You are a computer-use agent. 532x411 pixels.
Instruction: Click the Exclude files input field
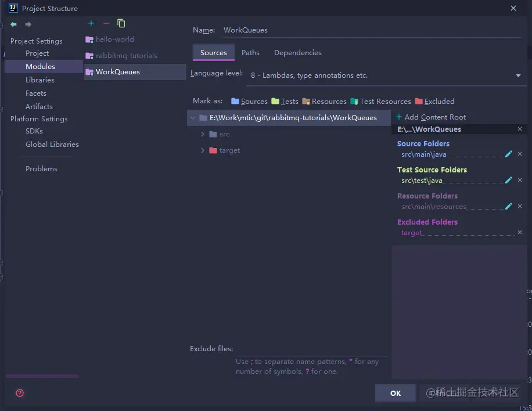click(311, 349)
